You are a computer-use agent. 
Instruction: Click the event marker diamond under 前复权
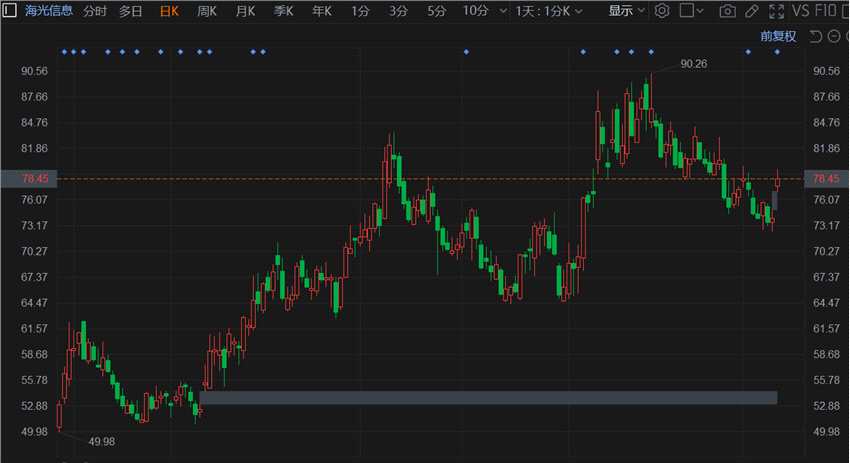tap(777, 52)
